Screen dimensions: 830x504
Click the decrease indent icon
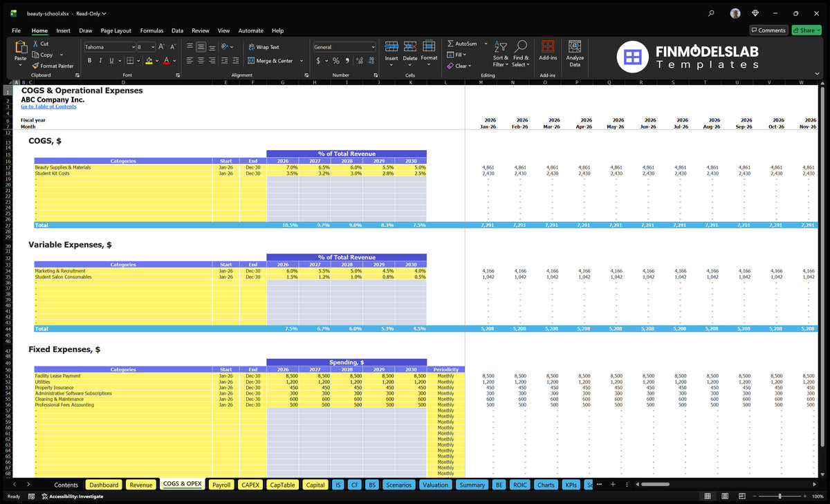(x=225, y=61)
